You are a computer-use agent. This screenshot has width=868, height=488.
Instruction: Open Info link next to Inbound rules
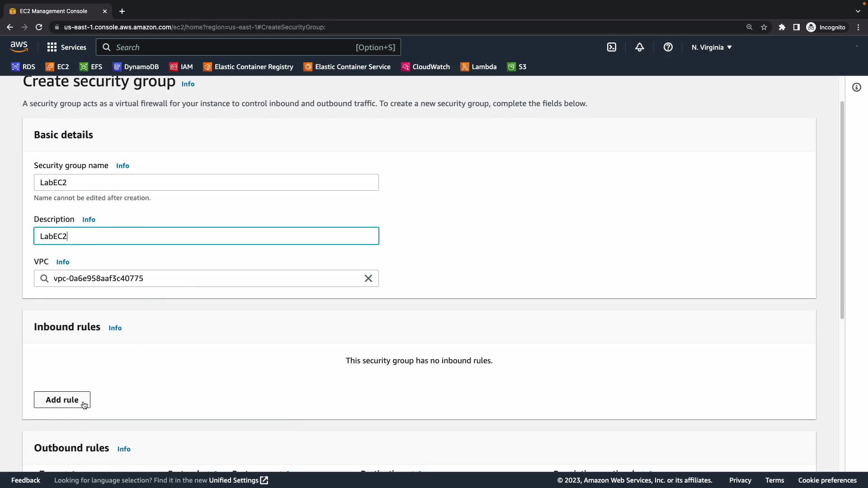115,328
